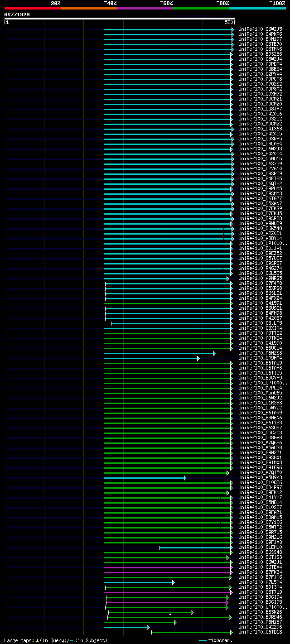Click the UniRef100_P46274 label

tap(260, 269)
